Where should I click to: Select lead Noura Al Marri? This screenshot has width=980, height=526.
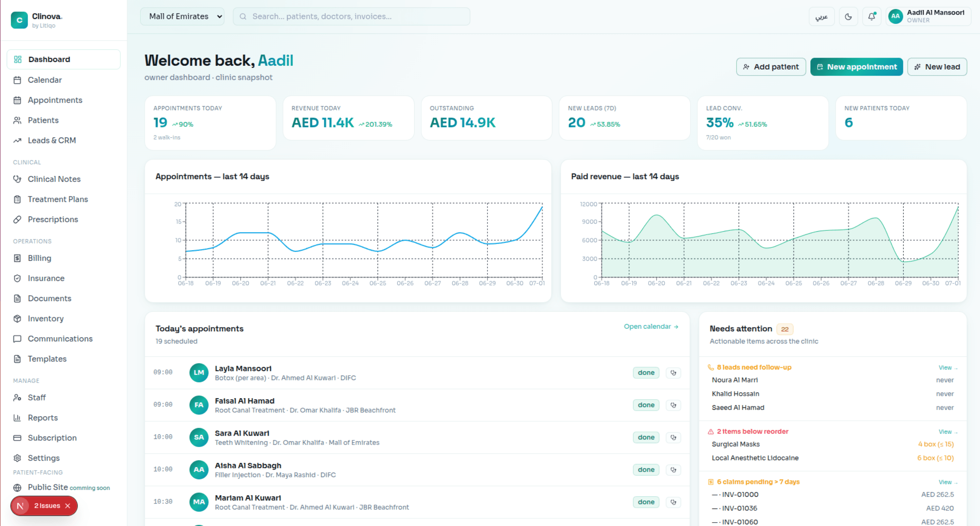(x=832, y=380)
